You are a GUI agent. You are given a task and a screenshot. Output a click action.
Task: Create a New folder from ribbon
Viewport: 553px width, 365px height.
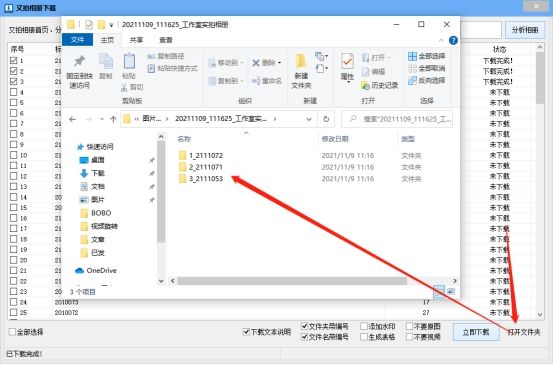tap(301, 71)
